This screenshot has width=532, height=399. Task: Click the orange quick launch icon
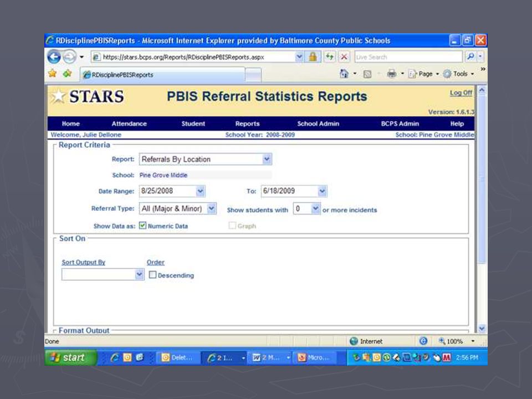[x=127, y=357]
